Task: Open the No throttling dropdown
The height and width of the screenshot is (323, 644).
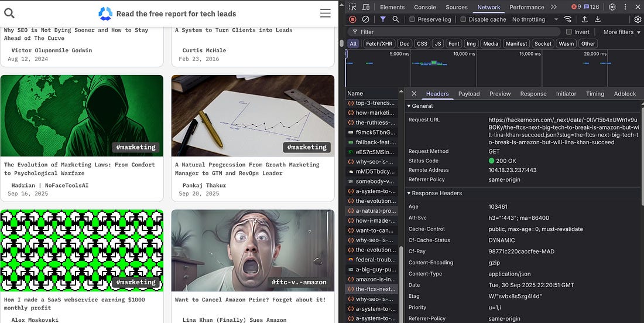Action: pyautogui.click(x=535, y=19)
